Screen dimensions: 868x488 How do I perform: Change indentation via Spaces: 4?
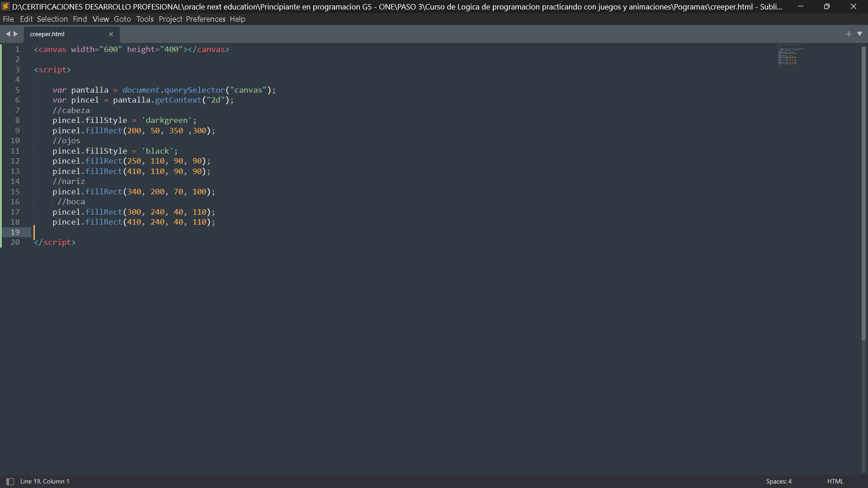pos(779,482)
